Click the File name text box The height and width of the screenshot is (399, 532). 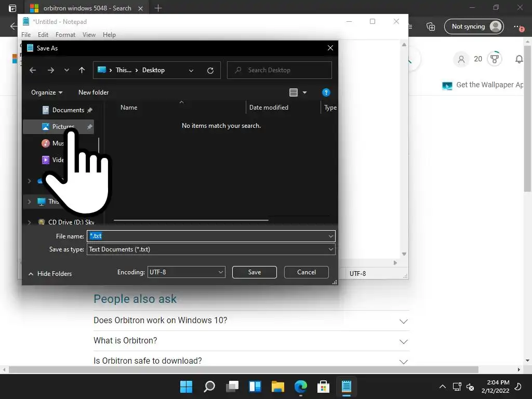click(x=207, y=236)
